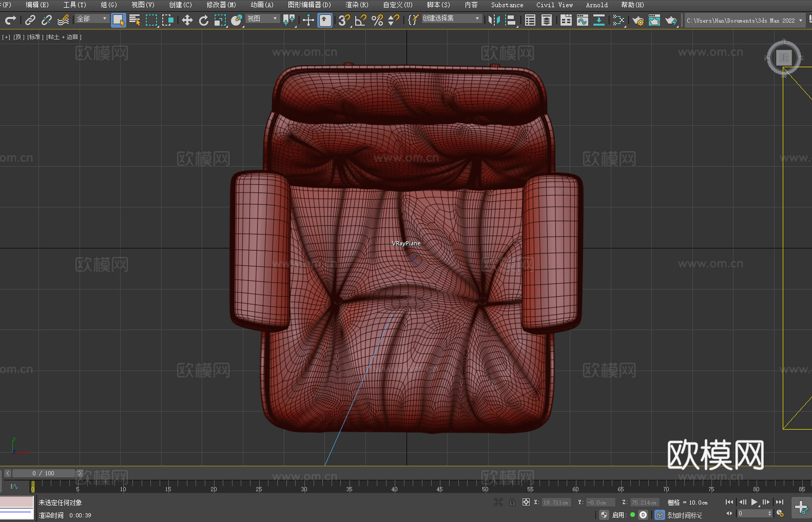Open the 编辑(E) menu
Image resolution: width=812 pixels, height=522 pixels.
tap(37, 5)
